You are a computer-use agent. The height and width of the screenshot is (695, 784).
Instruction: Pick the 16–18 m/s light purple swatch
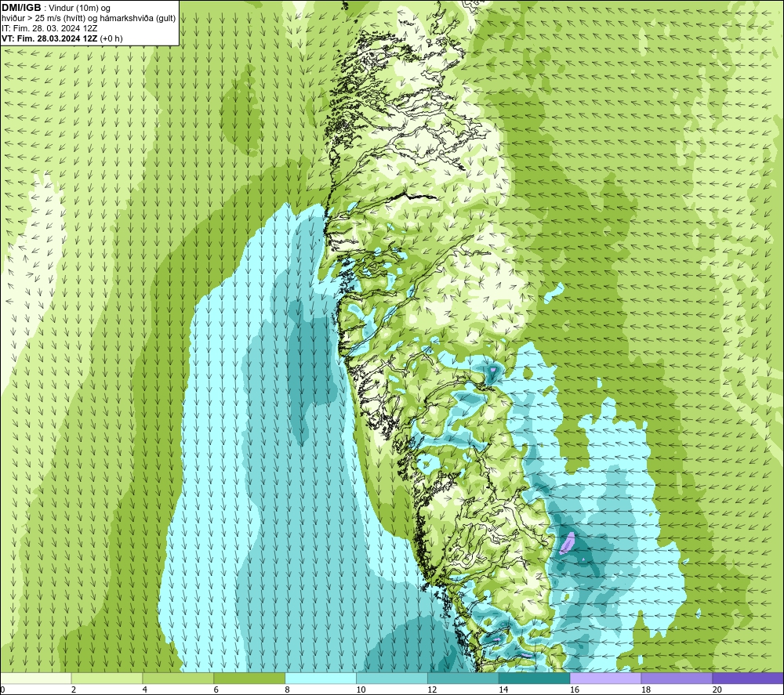click(x=605, y=678)
